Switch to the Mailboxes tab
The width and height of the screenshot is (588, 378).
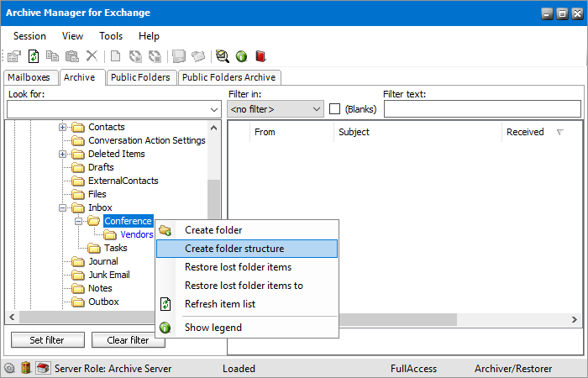click(x=29, y=77)
